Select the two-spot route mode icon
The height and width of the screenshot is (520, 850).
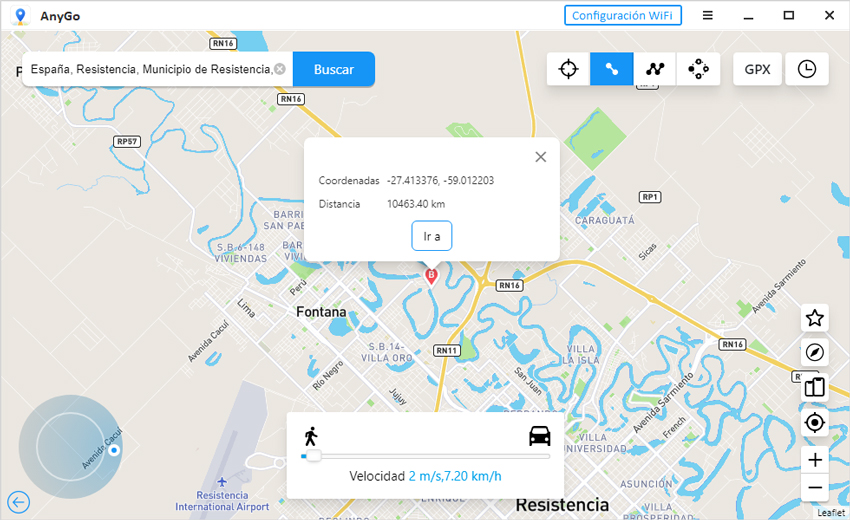[x=611, y=69]
